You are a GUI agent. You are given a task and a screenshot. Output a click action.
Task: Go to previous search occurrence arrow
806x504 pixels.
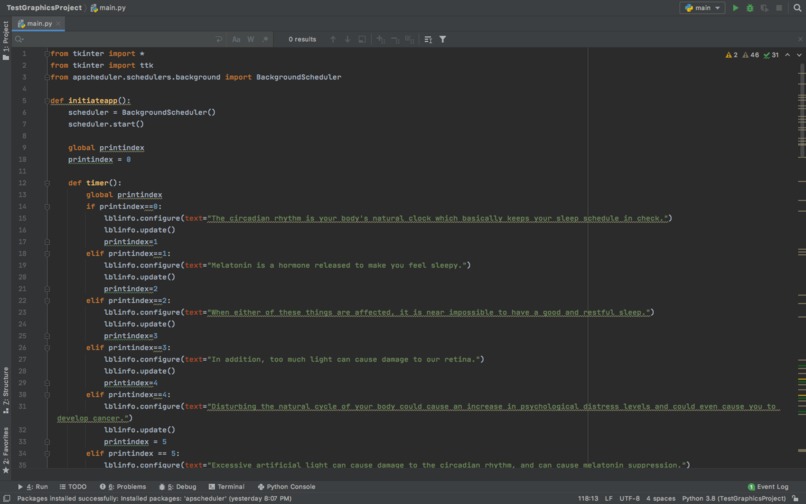(333, 39)
